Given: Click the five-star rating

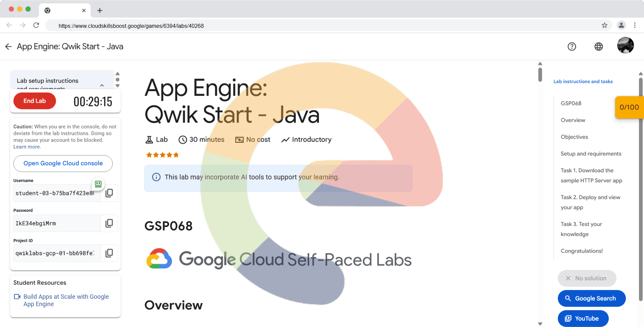Looking at the screenshot, I should pos(162,155).
